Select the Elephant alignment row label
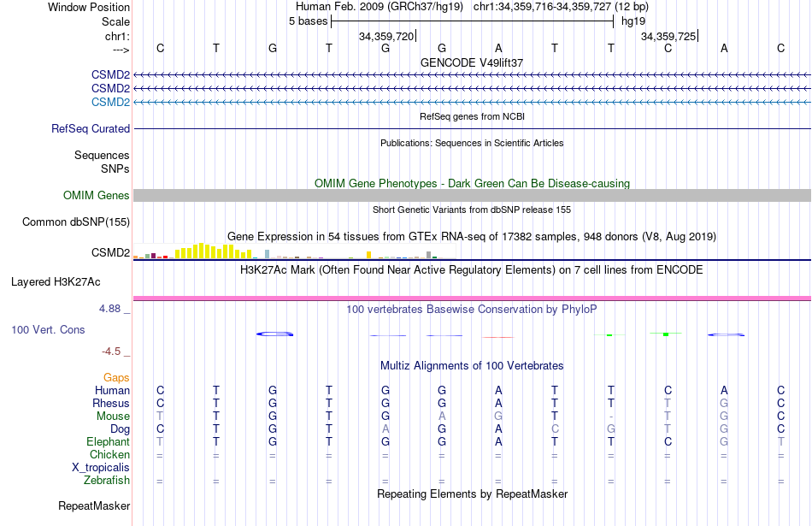812x526 pixels. (108, 441)
